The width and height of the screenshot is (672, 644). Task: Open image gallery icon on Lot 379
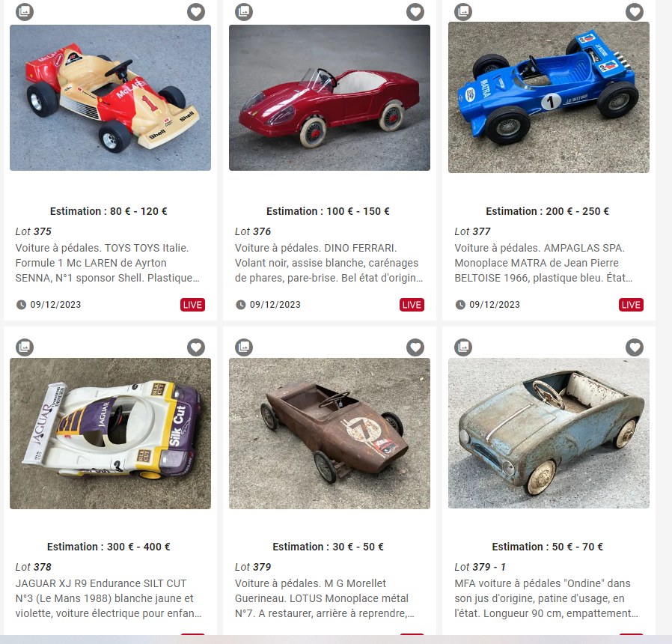click(244, 347)
